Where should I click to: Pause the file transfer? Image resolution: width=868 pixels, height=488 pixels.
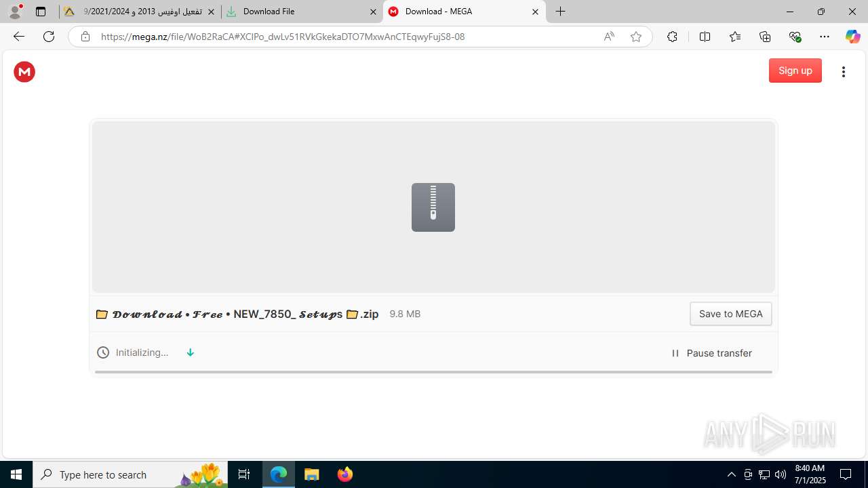point(711,353)
